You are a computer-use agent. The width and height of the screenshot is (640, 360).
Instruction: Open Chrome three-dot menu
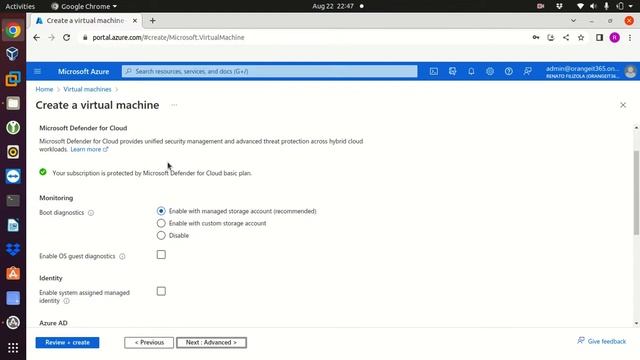tap(630, 38)
